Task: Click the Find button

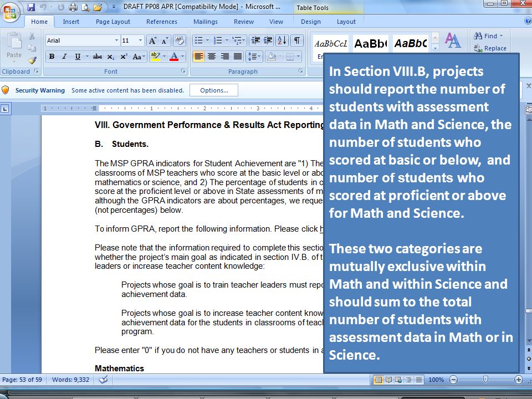Action: [x=488, y=36]
